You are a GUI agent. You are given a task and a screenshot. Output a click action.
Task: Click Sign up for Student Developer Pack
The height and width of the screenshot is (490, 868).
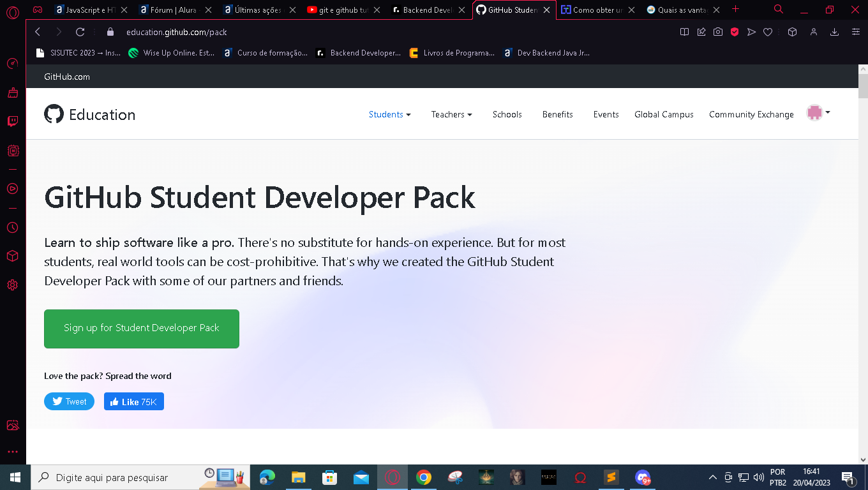[x=142, y=329]
